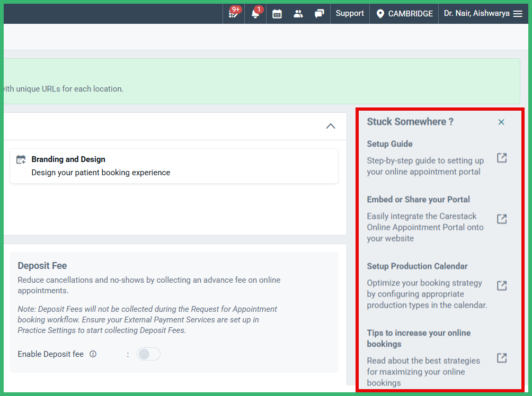Image resolution: width=532 pixels, height=396 pixels.
Task: Open the CAMBRIDGE location selector
Action: (x=404, y=14)
